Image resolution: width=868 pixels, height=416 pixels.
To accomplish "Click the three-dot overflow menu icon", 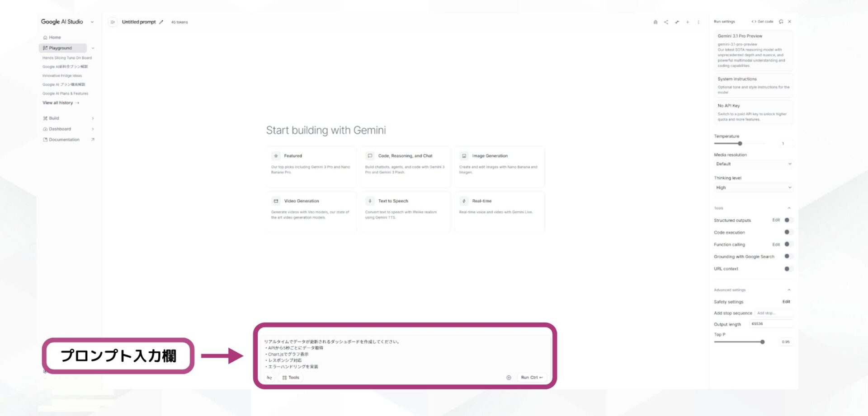I will [698, 22].
